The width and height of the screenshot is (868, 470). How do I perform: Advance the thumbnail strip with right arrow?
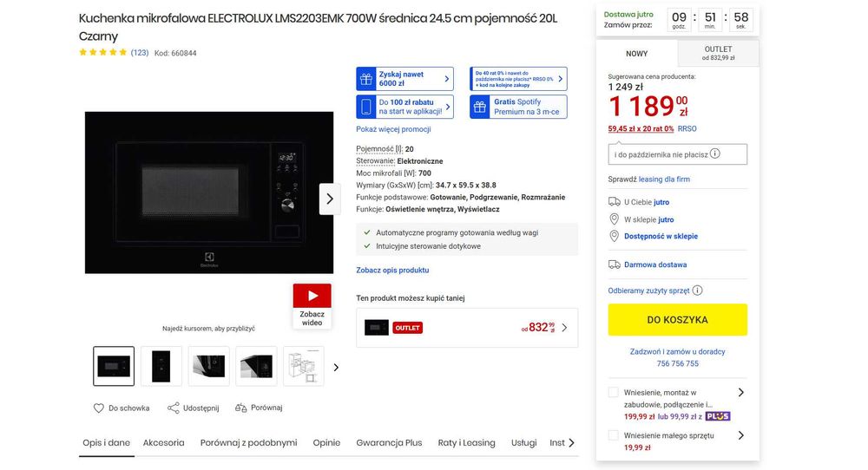pyautogui.click(x=335, y=367)
